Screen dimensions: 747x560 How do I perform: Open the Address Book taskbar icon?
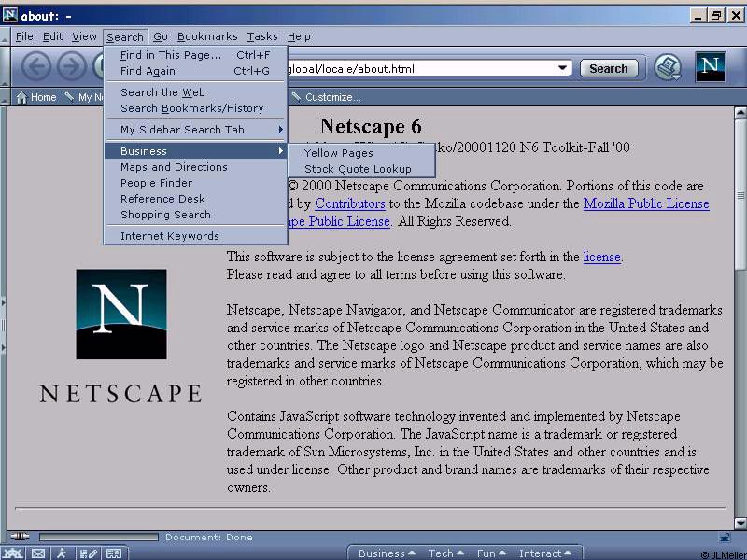[114, 553]
